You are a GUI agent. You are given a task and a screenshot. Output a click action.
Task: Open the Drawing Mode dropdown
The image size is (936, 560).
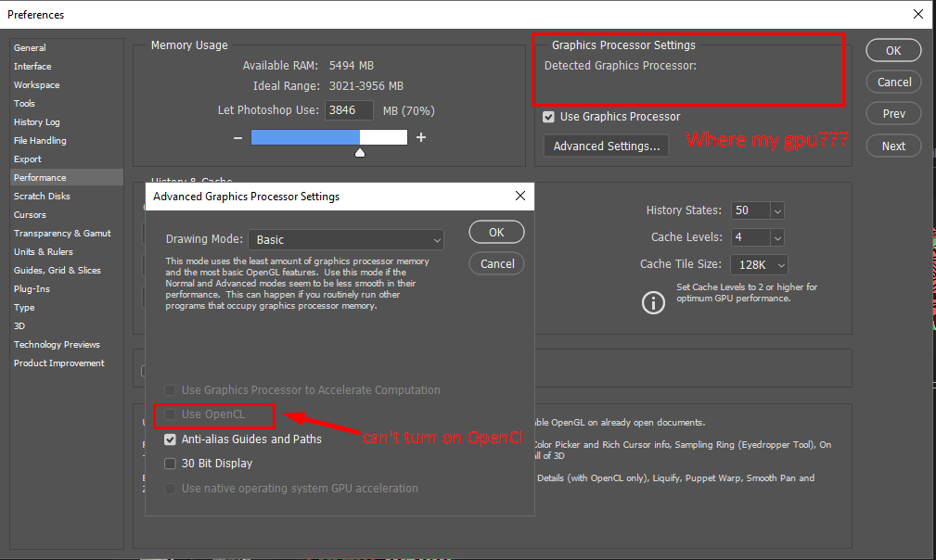click(345, 238)
